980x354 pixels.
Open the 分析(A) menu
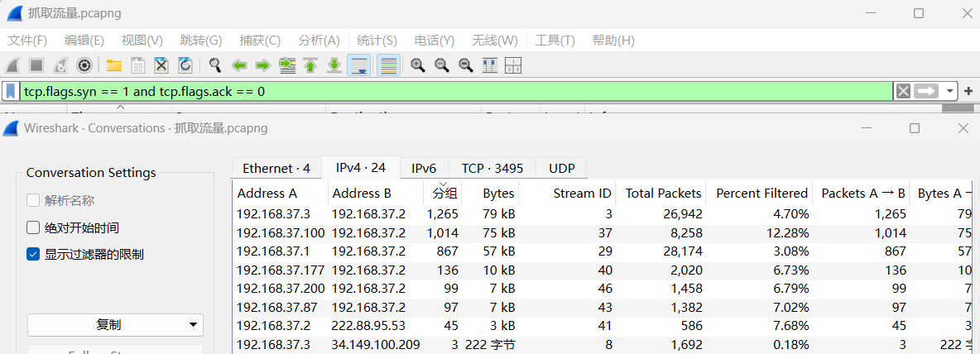click(x=319, y=41)
